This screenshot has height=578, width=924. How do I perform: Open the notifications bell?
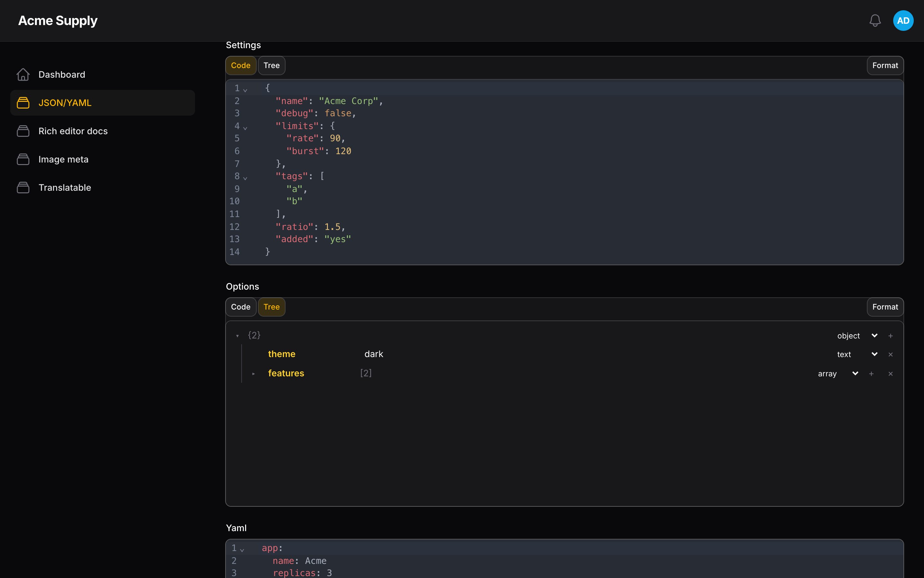[875, 21]
